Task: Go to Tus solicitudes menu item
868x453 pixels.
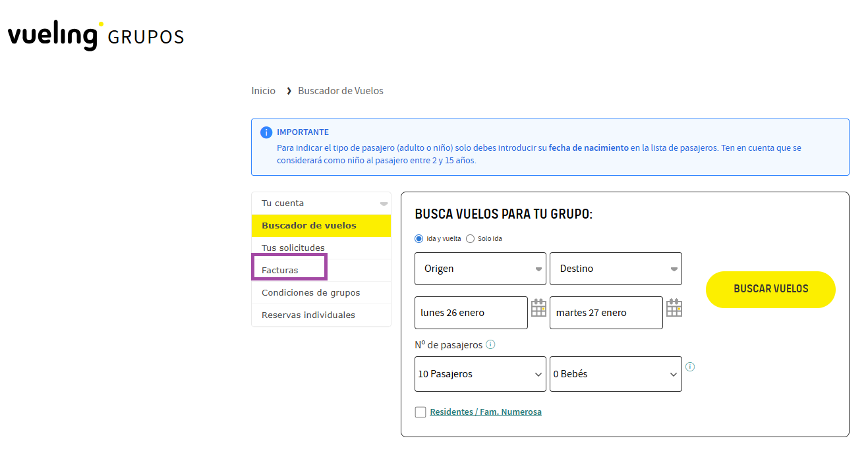Action: 293,248
